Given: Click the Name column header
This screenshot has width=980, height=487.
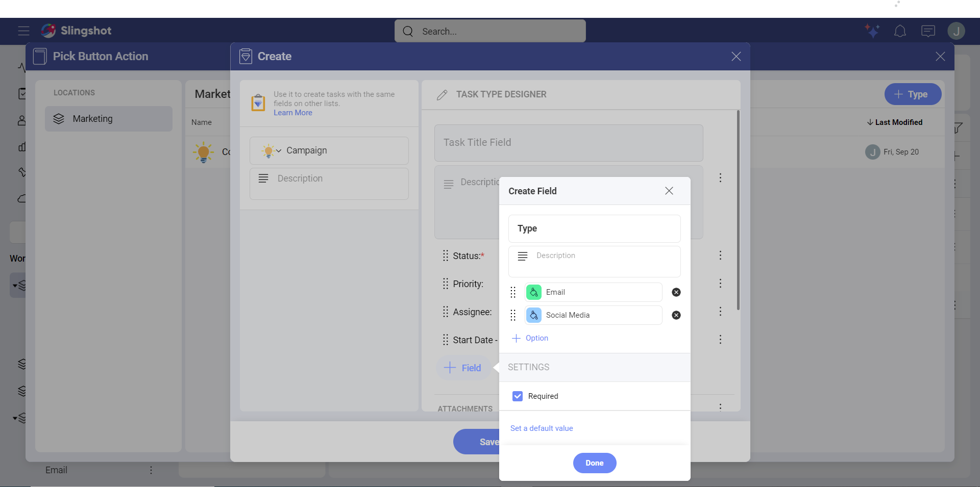Looking at the screenshot, I should click(202, 122).
